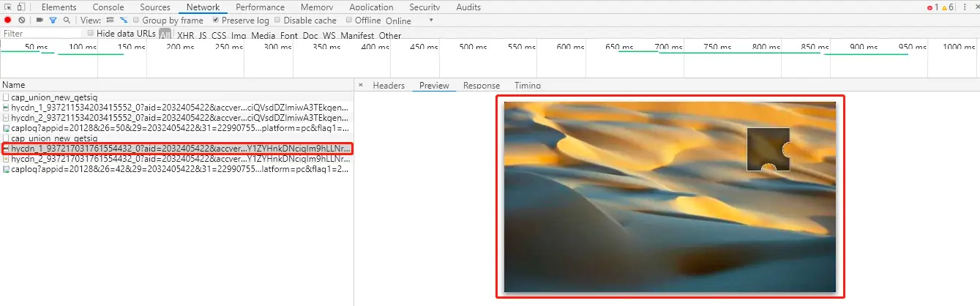Go to the Sources tab

click(155, 7)
